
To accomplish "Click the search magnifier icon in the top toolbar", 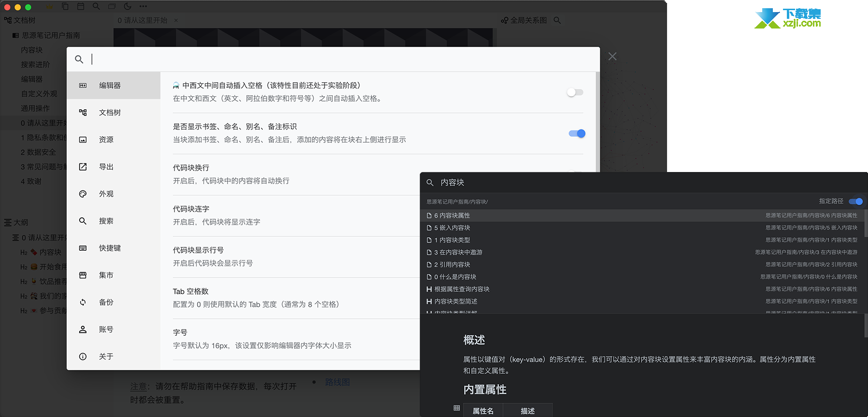I will point(96,6).
